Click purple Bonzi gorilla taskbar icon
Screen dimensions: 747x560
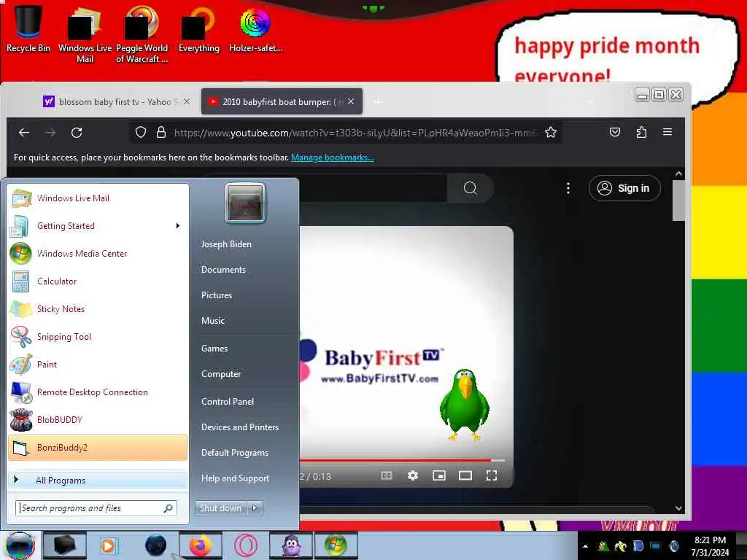click(x=291, y=545)
